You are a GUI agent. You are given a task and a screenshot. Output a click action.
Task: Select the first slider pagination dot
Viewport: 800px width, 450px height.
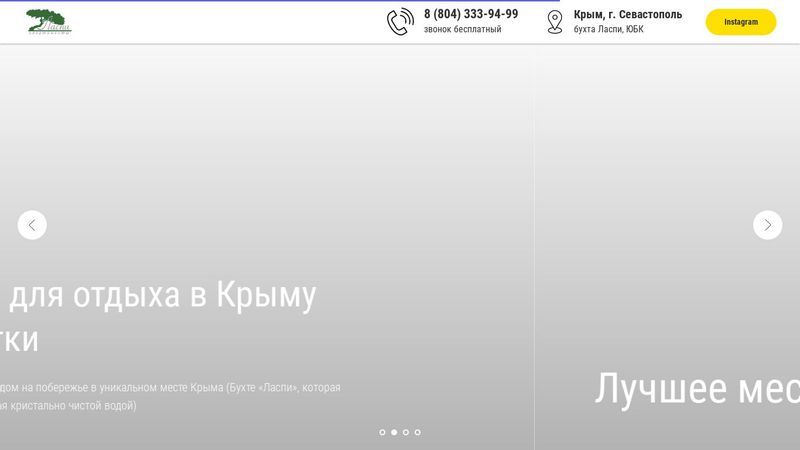click(x=382, y=432)
